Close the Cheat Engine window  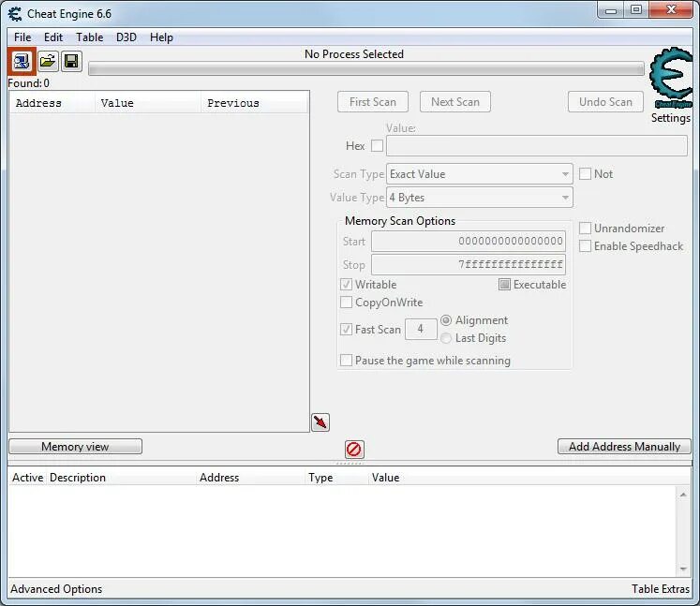(671, 9)
